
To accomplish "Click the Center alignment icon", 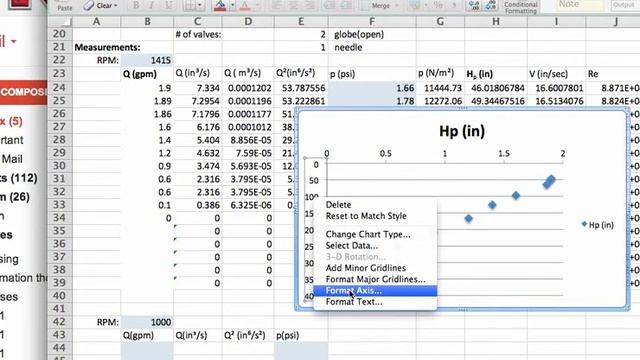I will click(293, 6).
